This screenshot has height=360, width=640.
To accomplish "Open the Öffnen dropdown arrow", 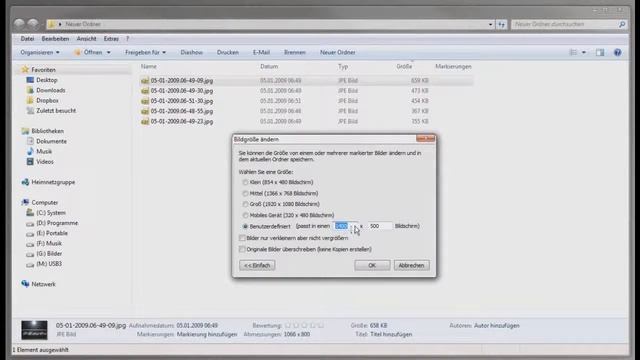I will tap(109, 52).
